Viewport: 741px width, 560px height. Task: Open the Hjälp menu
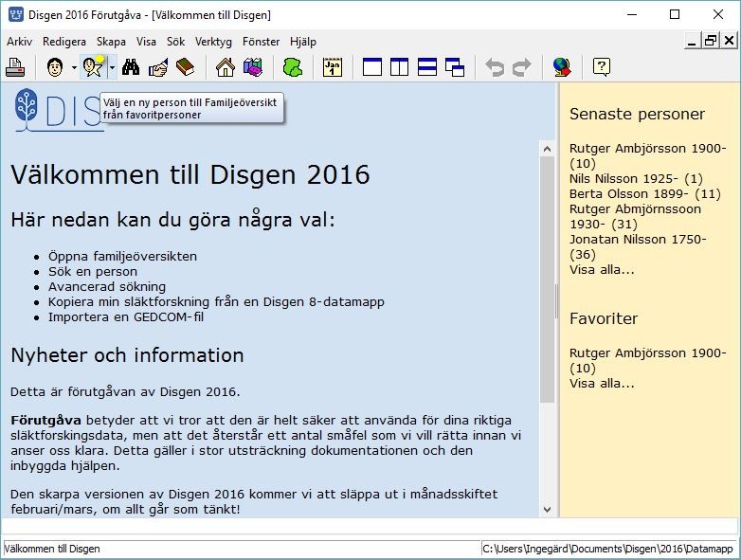point(303,42)
